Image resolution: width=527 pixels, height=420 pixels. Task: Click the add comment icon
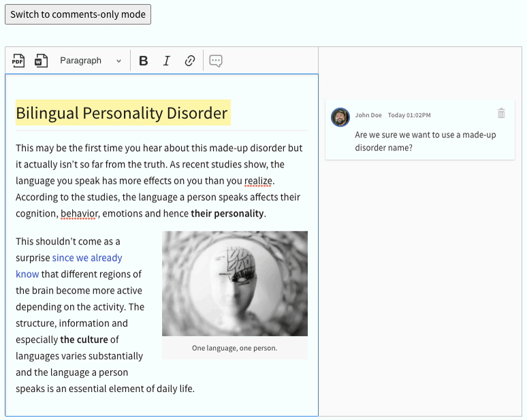[216, 61]
